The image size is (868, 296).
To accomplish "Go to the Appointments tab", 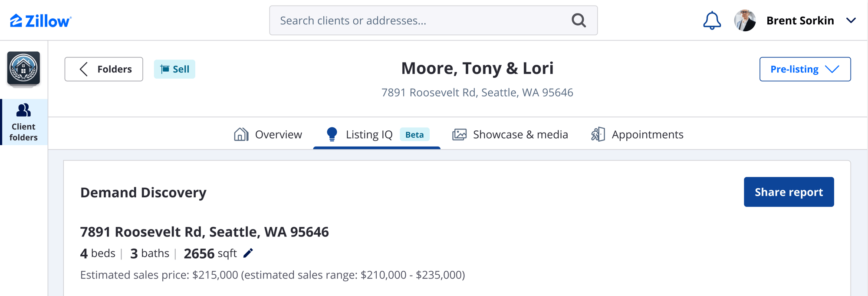I will pyautogui.click(x=637, y=135).
